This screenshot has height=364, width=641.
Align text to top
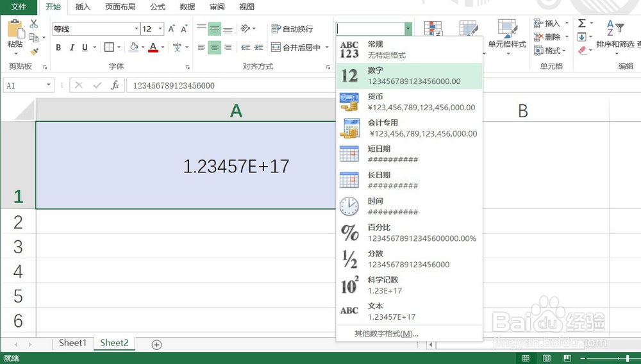[201, 28]
